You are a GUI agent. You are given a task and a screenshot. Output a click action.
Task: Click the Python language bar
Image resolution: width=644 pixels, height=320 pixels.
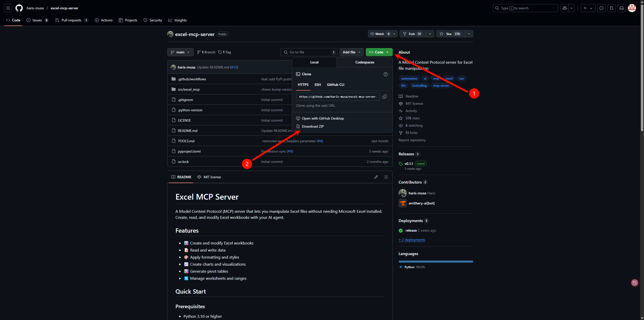click(436, 262)
